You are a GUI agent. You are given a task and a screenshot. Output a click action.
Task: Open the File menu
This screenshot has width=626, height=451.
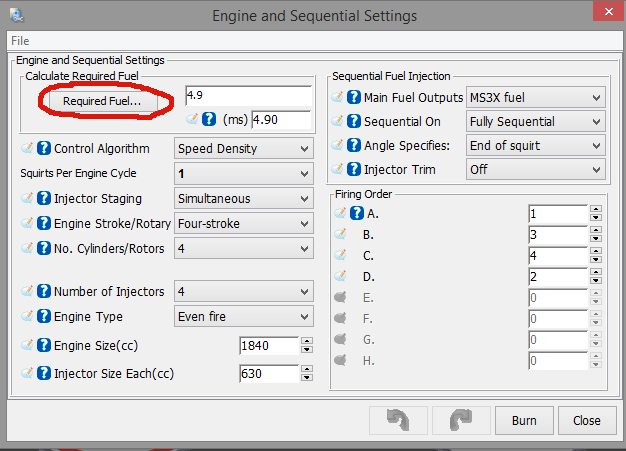(21, 42)
